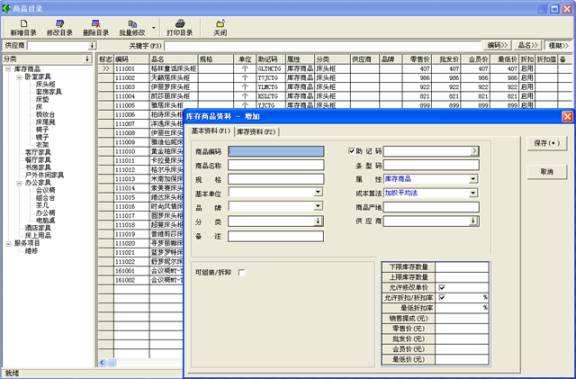
Task: Focus the 规格 input field
Action: pos(276,179)
